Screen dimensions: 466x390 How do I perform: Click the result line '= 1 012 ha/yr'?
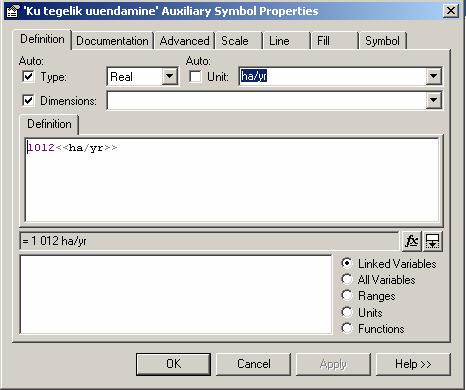click(x=209, y=241)
